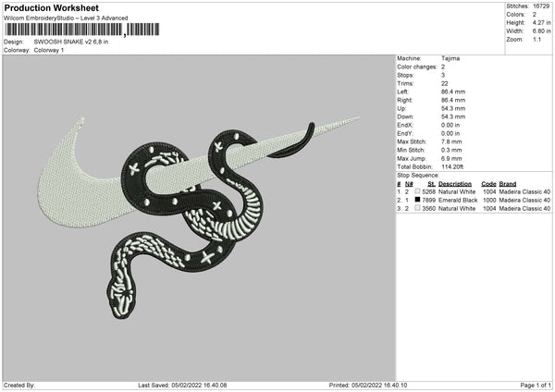Click the Right label in the extents list
Image resolution: width=555 pixels, height=392 pixels.
pyautogui.click(x=404, y=100)
